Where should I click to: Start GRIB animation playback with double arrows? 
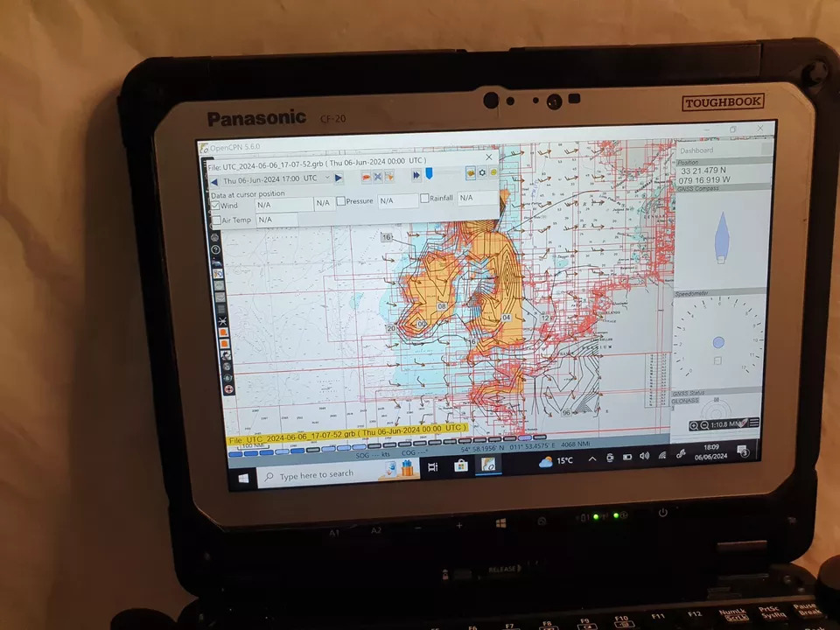click(416, 175)
